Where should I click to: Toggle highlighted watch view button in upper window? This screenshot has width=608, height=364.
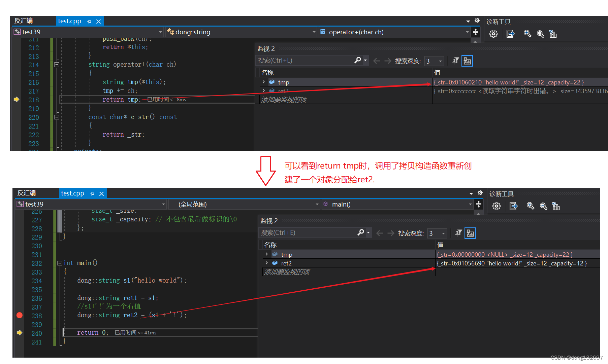[467, 61]
